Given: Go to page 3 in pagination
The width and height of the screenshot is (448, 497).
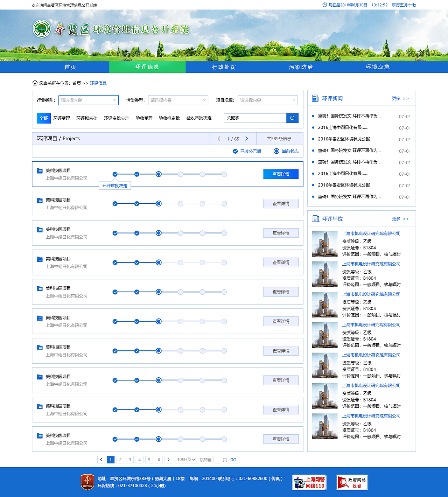Looking at the screenshot, I should click(130, 460).
